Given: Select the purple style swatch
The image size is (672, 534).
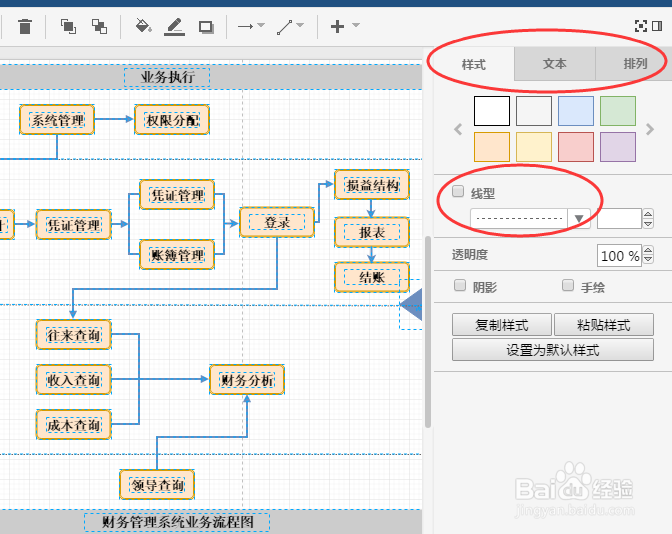Looking at the screenshot, I should pyautogui.click(x=618, y=147).
